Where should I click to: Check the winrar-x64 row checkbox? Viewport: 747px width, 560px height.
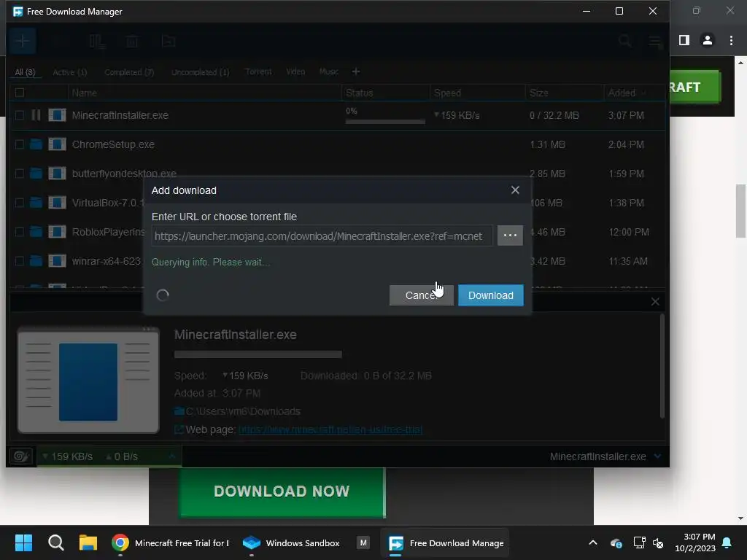click(x=20, y=261)
